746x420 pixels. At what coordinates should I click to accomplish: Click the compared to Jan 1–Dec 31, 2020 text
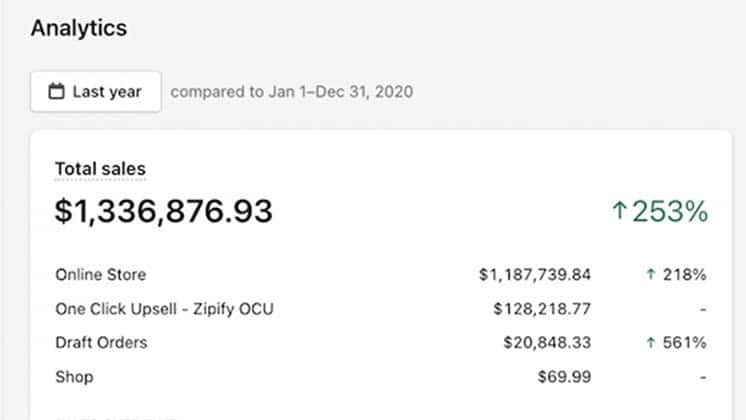292,92
